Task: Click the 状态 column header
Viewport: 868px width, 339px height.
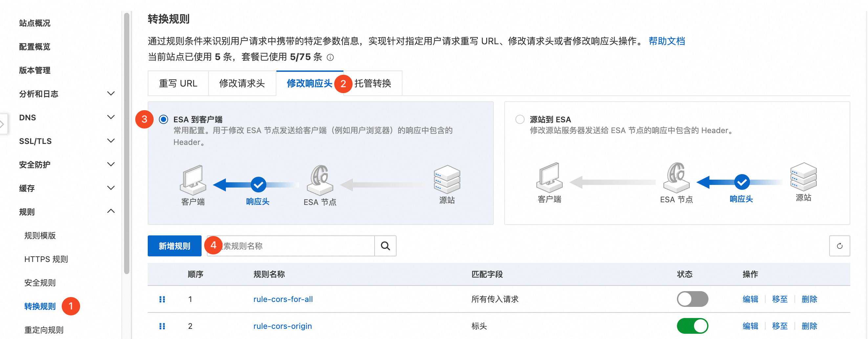Action: (x=685, y=274)
